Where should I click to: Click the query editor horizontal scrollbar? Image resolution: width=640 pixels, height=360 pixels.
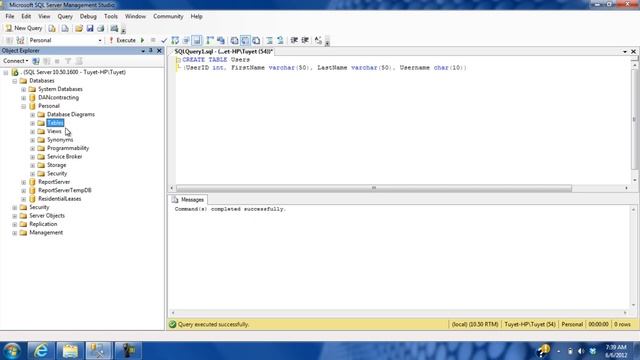pyautogui.click(x=373, y=188)
